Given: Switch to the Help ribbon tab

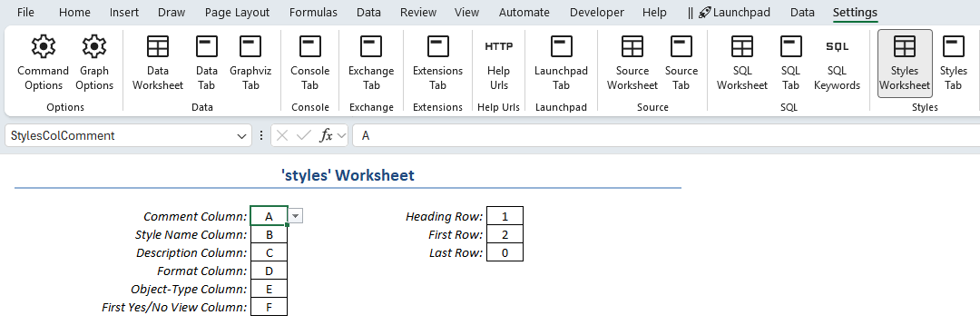Looking at the screenshot, I should [654, 13].
